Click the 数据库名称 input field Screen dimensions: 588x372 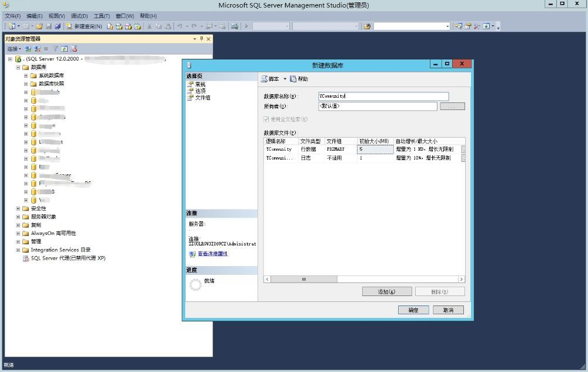click(x=383, y=96)
